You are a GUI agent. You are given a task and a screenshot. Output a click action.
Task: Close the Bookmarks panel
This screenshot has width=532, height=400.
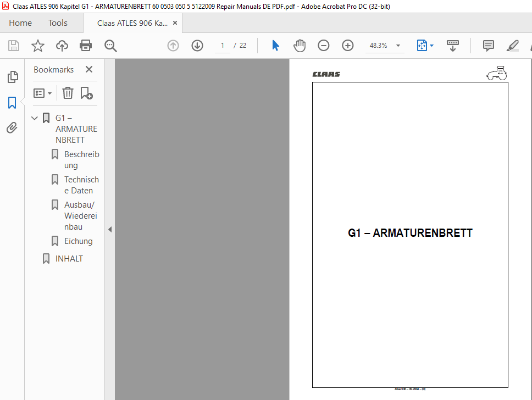pos(89,69)
